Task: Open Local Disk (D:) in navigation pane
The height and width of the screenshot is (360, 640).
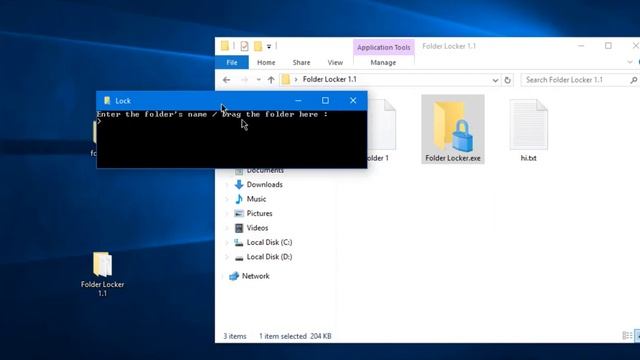Action: 269,257
